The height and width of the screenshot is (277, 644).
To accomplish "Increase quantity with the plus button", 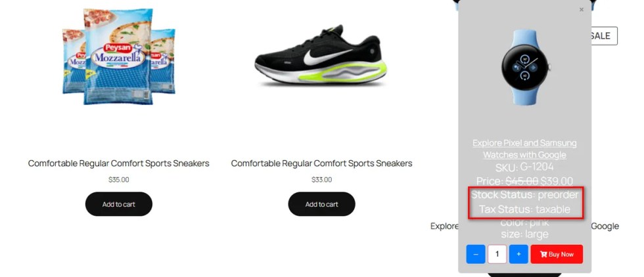I will (x=518, y=255).
